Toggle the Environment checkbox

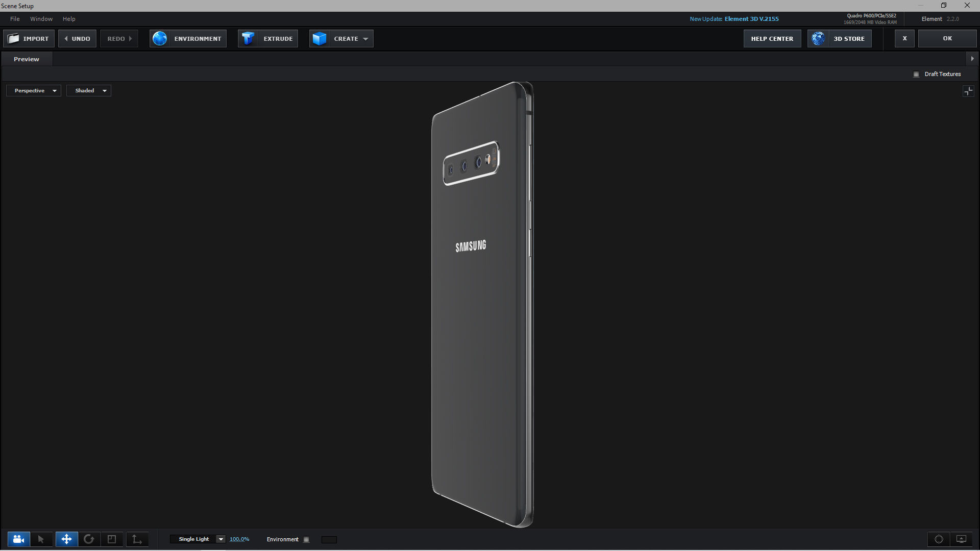(306, 540)
